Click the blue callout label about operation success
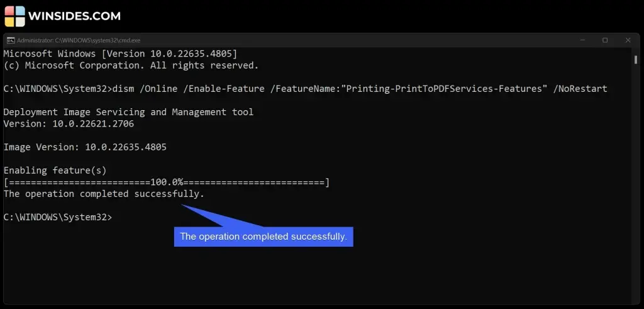Image resolution: width=644 pixels, height=309 pixels. pos(264,237)
